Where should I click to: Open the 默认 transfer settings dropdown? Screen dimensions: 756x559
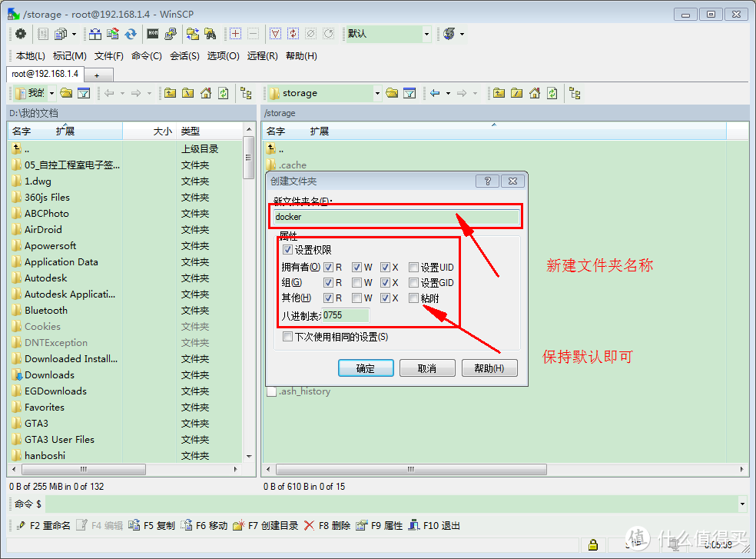click(426, 34)
